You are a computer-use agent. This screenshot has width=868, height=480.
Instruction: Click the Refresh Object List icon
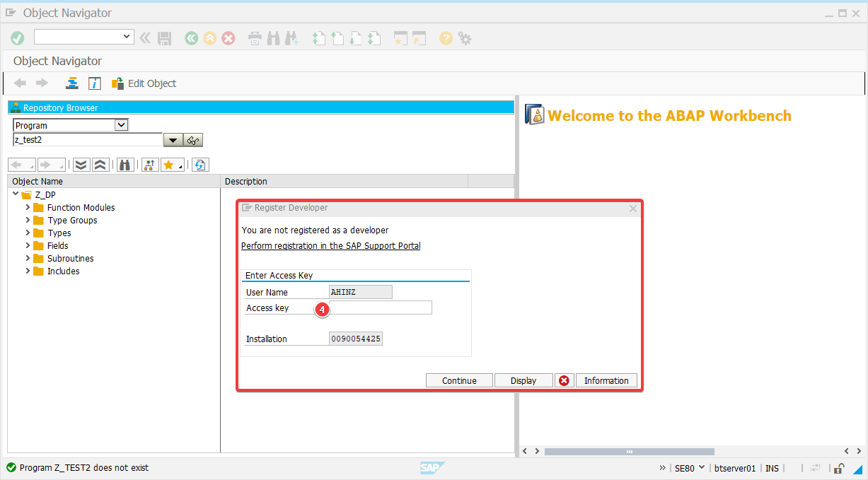coord(200,165)
